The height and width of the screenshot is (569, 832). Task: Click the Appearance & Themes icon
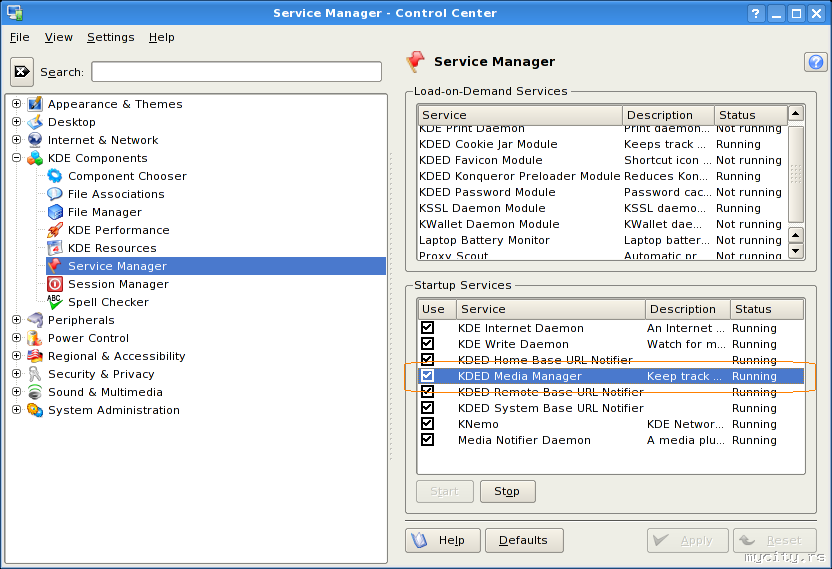[35, 104]
